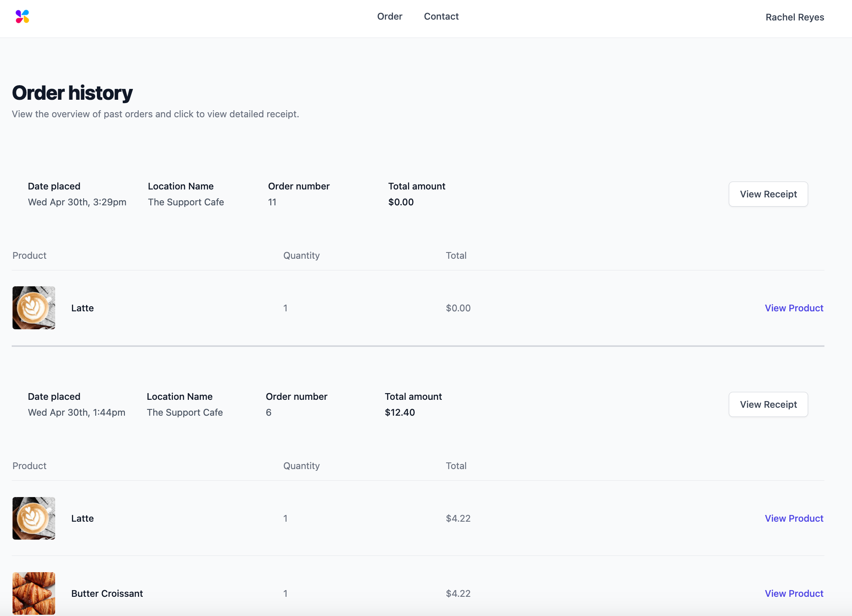This screenshot has height=616, width=852.
Task: Click the Latte name in order 11
Action: (x=82, y=308)
